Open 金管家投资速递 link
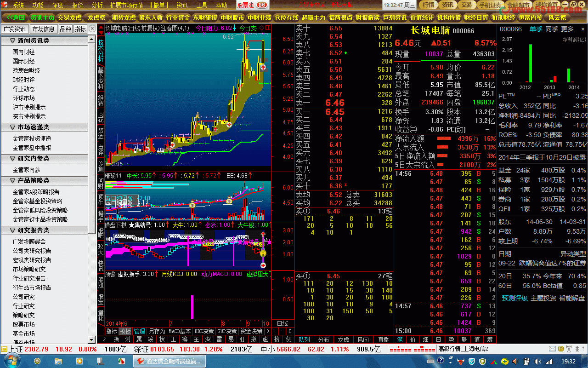 32,138
